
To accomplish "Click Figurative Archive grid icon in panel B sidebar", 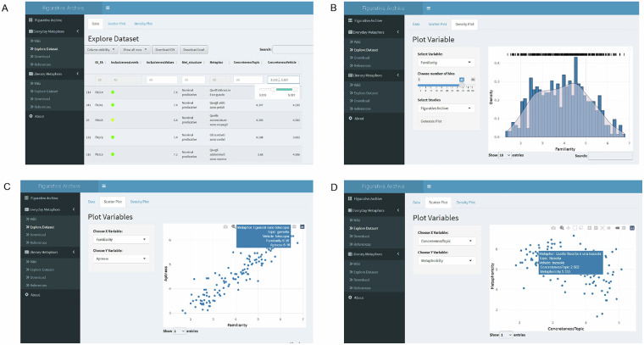I will [350, 20].
